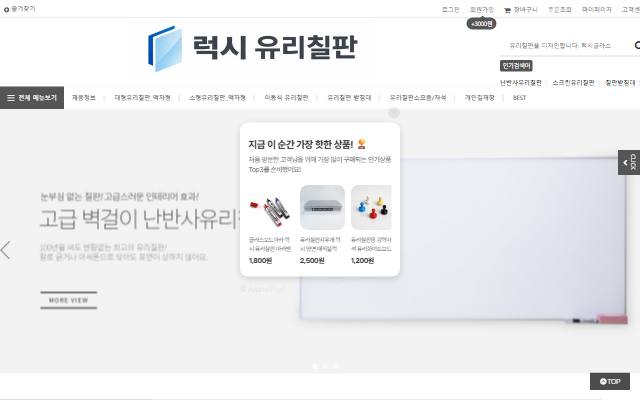Click the 즐겨찾기 bookmark link

tap(20, 9)
